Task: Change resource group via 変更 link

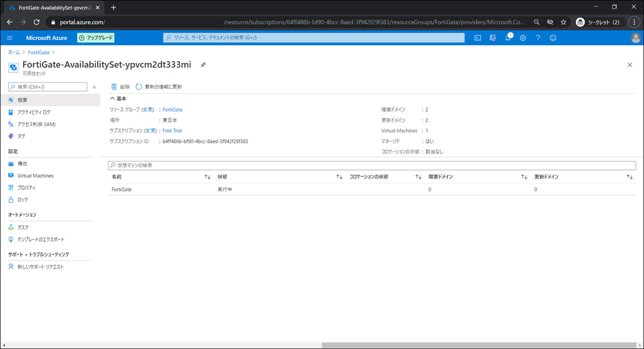Action: pos(148,109)
